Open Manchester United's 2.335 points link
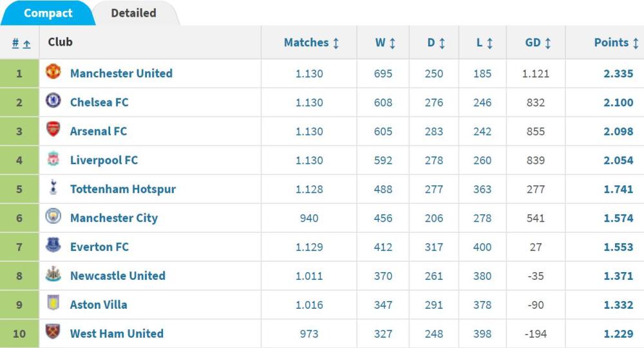 [618, 73]
